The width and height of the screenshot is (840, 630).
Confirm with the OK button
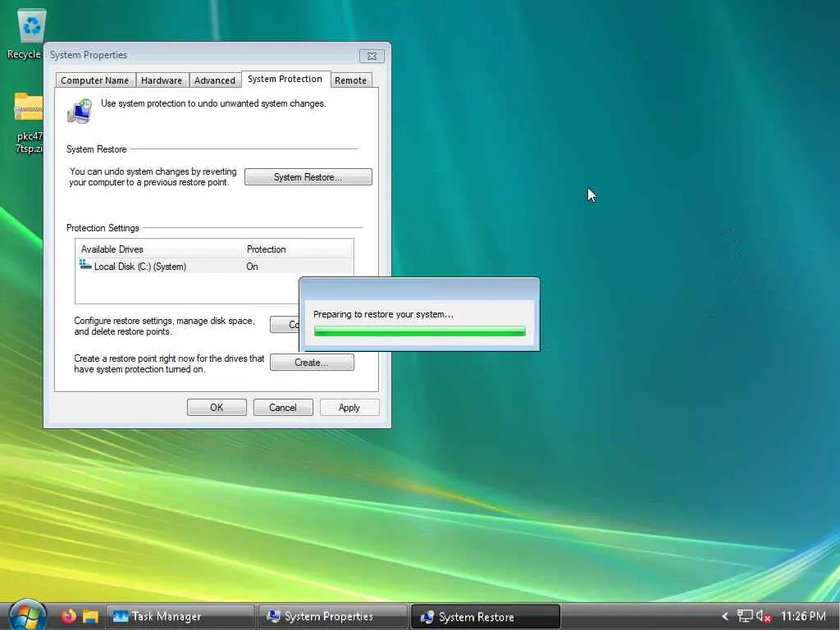pyautogui.click(x=217, y=408)
